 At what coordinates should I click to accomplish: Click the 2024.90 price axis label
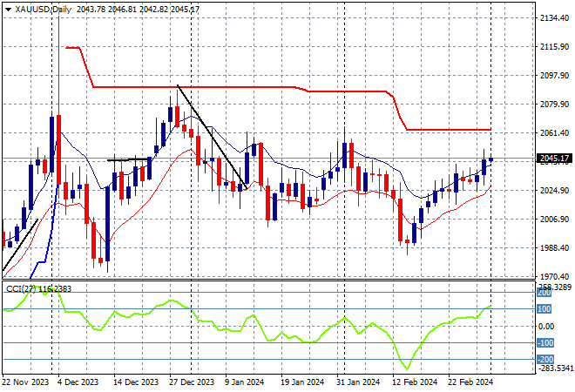pos(554,190)
